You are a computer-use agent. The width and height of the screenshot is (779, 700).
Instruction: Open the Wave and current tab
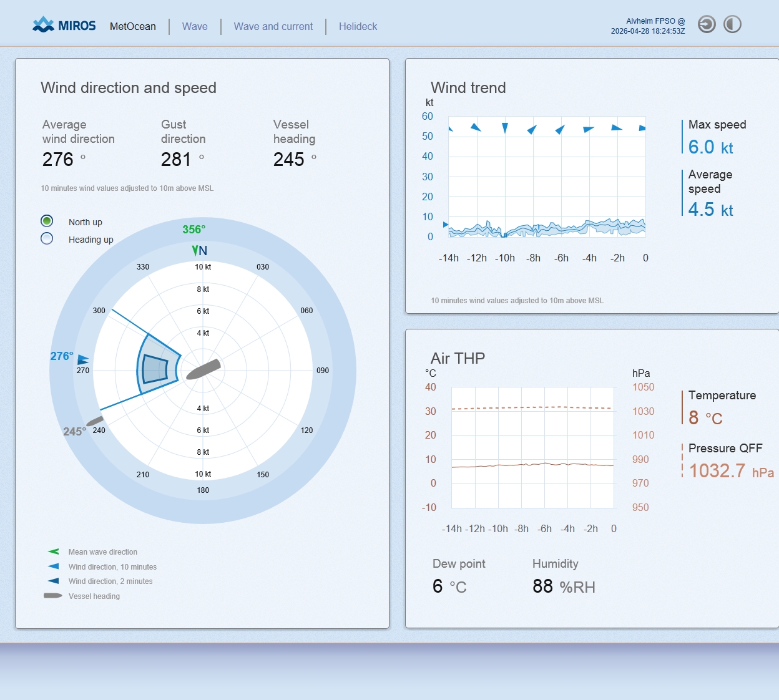point(273,26)
